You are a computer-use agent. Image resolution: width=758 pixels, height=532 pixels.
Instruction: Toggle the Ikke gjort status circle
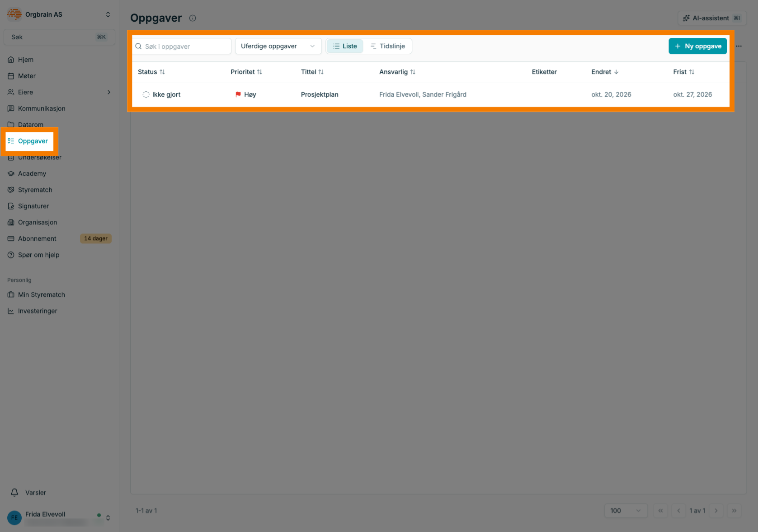(146, 94)
